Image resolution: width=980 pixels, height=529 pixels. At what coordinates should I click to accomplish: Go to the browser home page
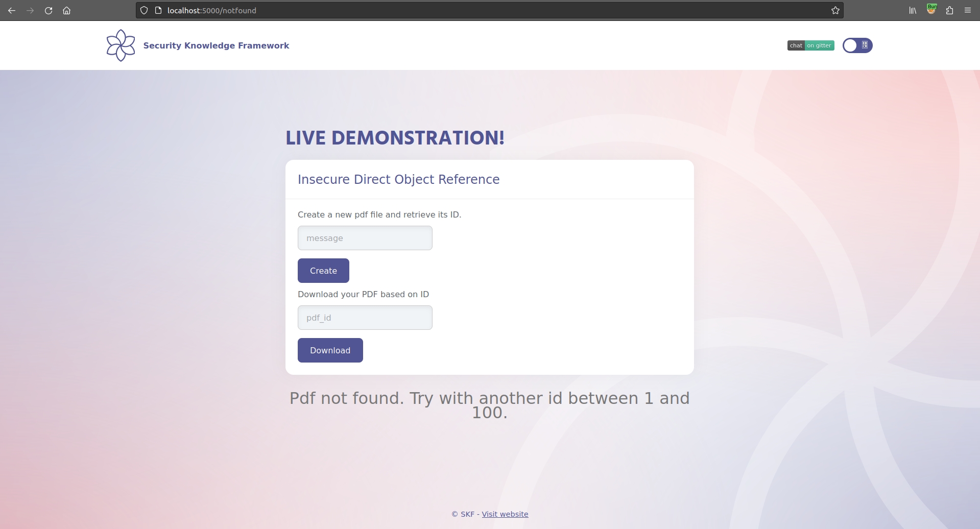click(x=66, y=10)
